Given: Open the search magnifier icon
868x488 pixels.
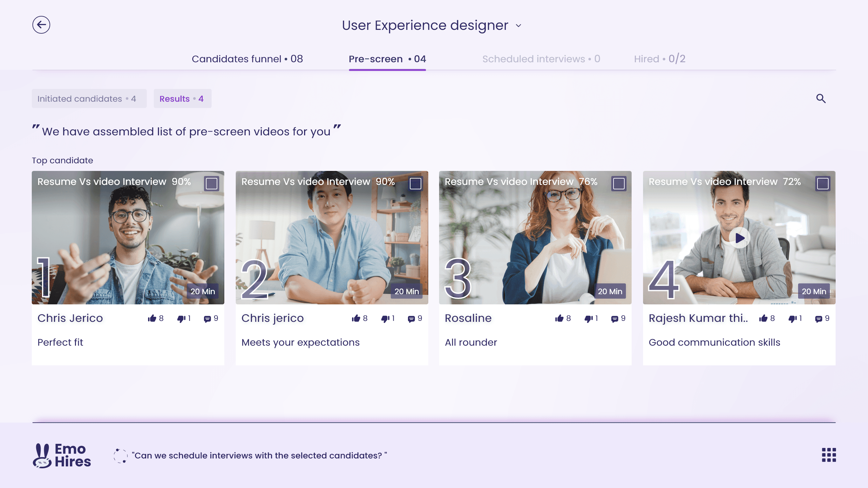Looking at the screenshot, I should tap(821, 98).
